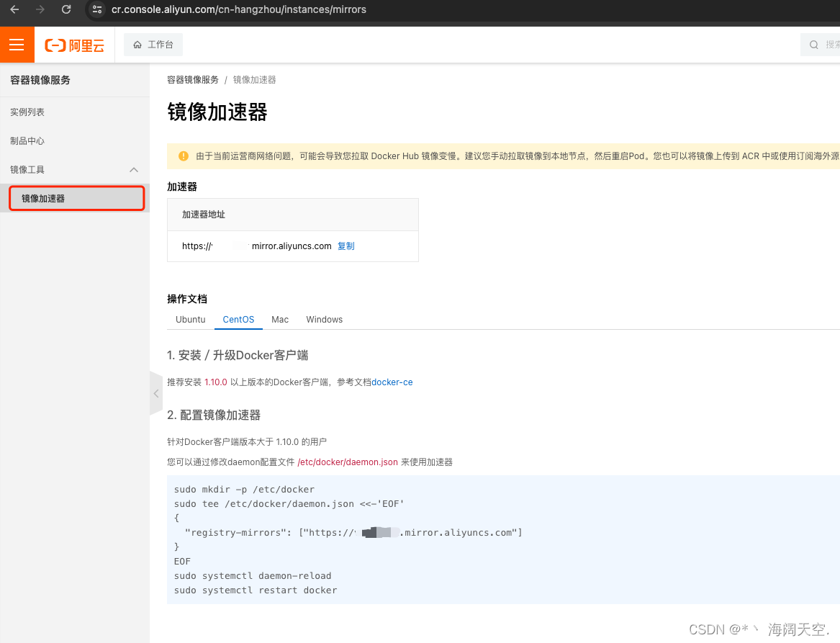Viewport: 840px width, 643px height.
Task: Switch to the CentOS tab
Action: click(x=238, y=320)
